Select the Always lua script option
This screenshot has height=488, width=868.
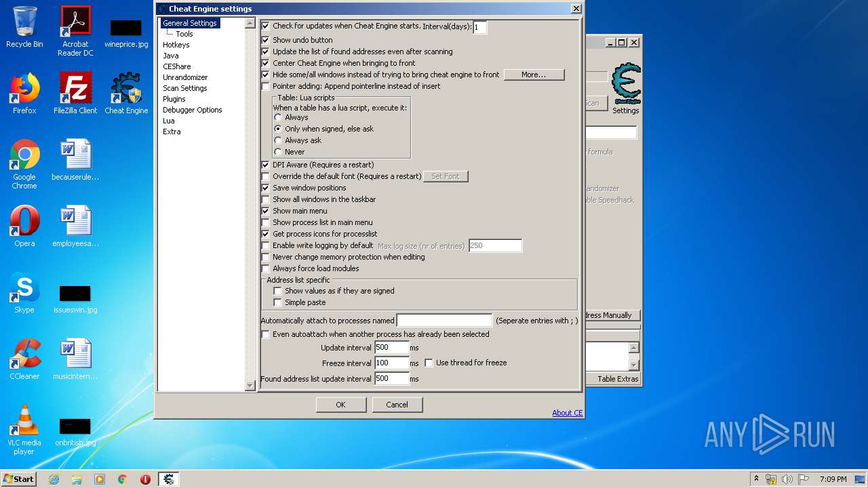point(278,117)
